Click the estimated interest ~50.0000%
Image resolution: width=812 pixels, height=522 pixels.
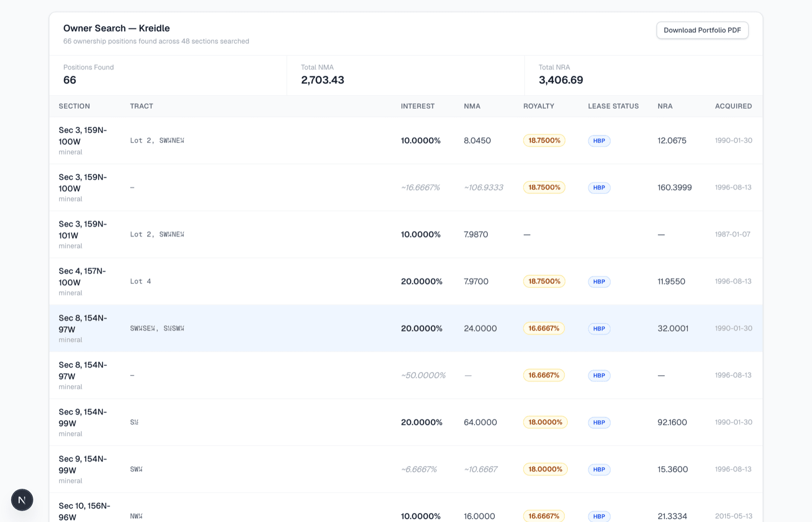click(423, 375)
